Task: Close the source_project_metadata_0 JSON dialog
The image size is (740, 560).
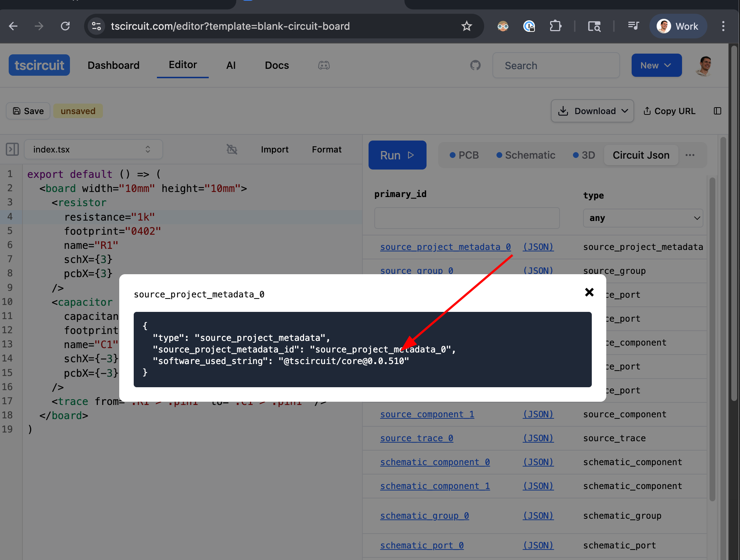Action: coord(589,292)
